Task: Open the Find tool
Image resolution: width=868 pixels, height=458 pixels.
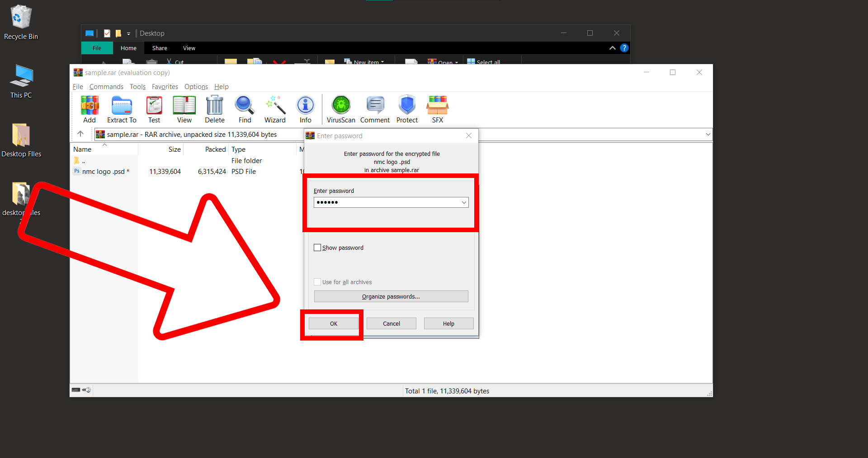Action: click(245, 108)
